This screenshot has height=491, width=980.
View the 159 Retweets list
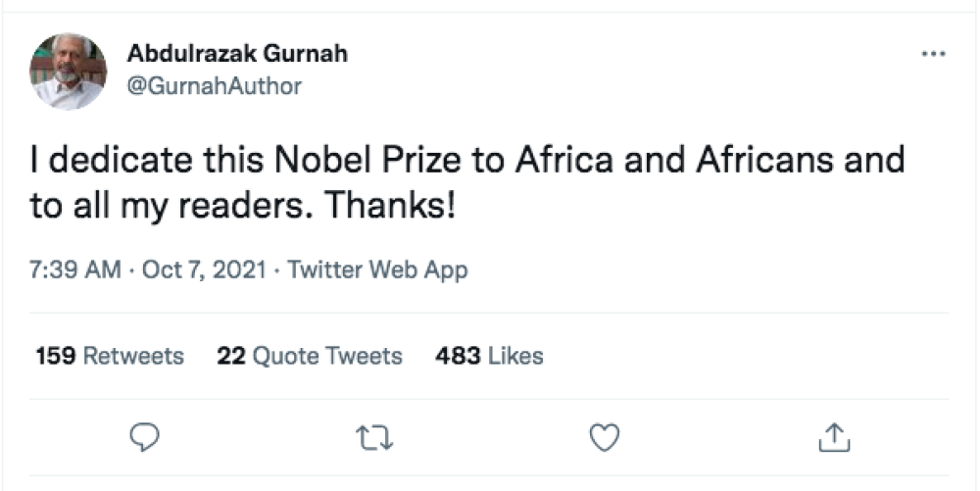click(110, 356)
